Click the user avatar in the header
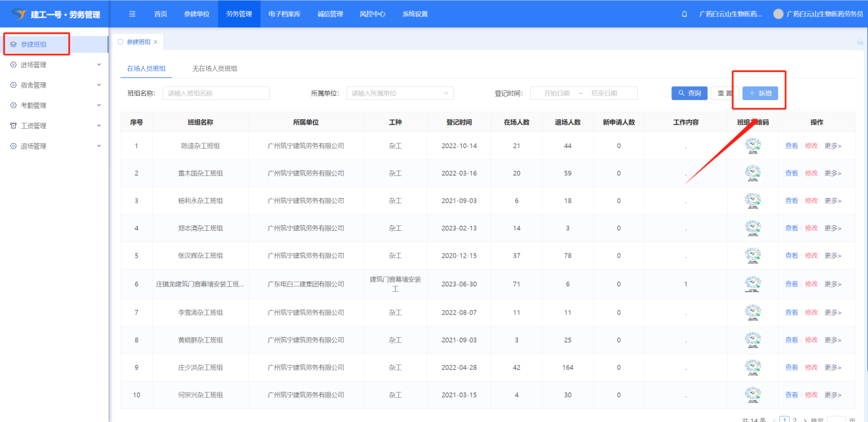The image size is (868, 422). coord(778,14)
